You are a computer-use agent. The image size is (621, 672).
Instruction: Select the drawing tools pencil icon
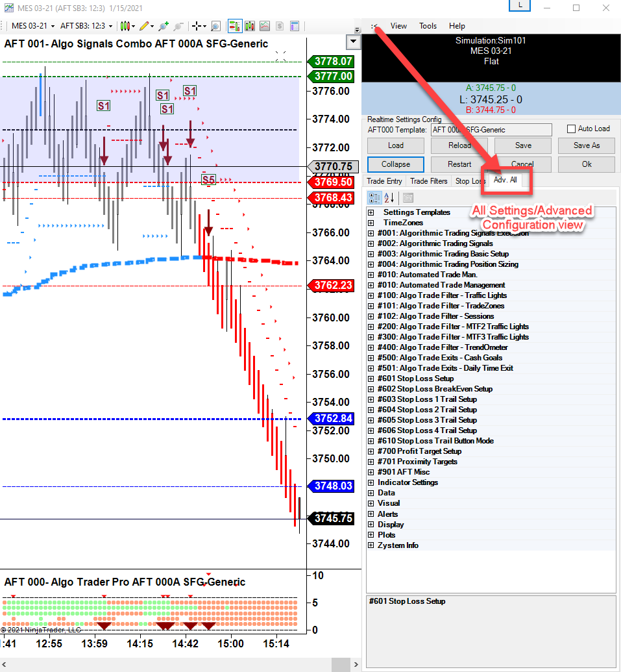[x=143, y=26]
